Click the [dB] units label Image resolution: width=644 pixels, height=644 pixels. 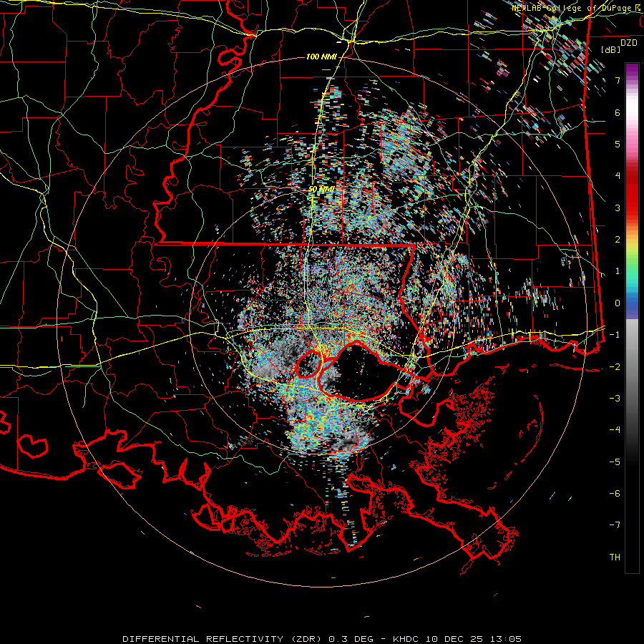pos(611,49)
